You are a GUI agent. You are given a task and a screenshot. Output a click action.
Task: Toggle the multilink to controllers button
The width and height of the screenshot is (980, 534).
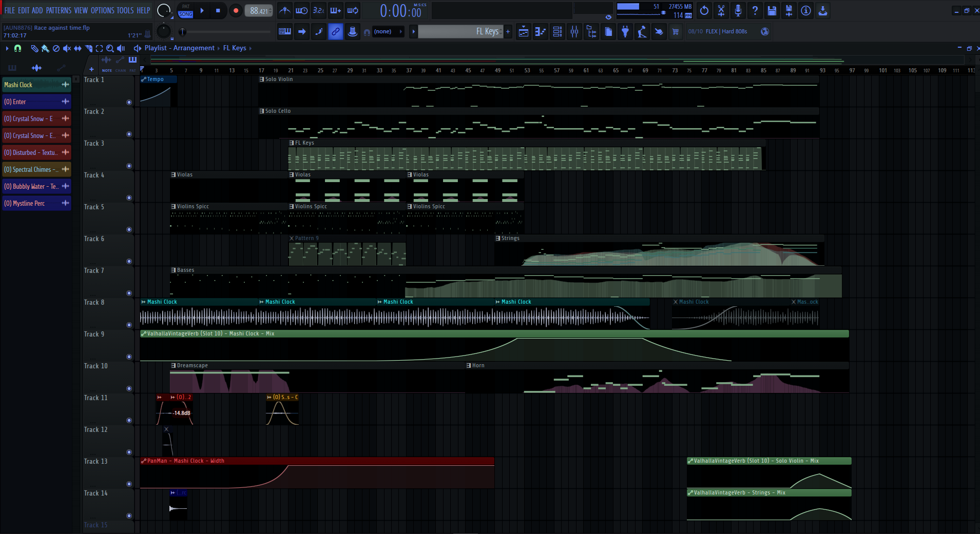click(x=336, y=32)
